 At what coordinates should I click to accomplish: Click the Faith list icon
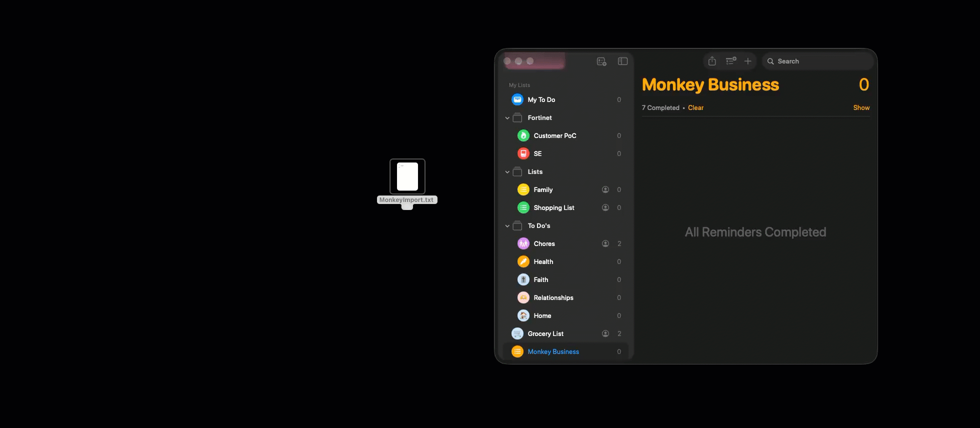click(523, 279)
